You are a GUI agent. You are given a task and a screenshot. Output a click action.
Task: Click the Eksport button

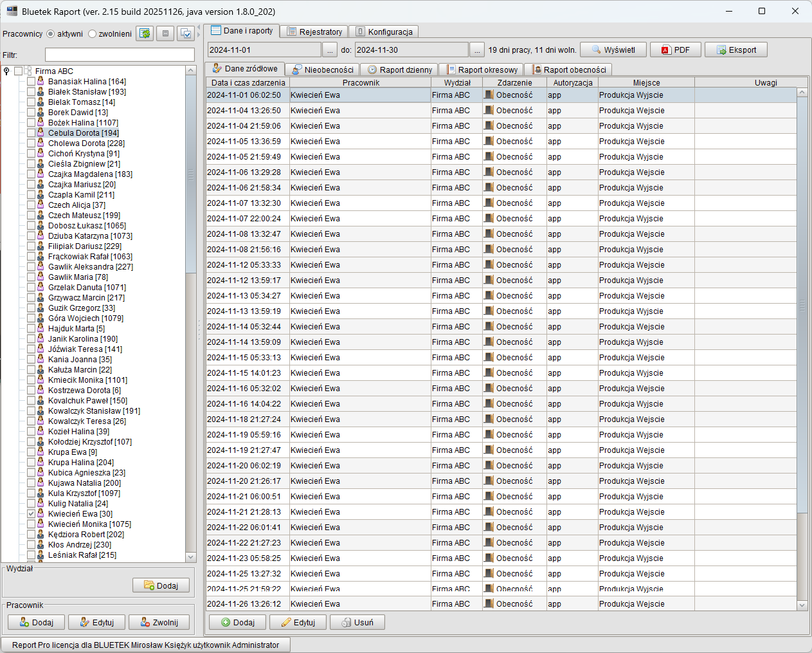coord(736,50)
